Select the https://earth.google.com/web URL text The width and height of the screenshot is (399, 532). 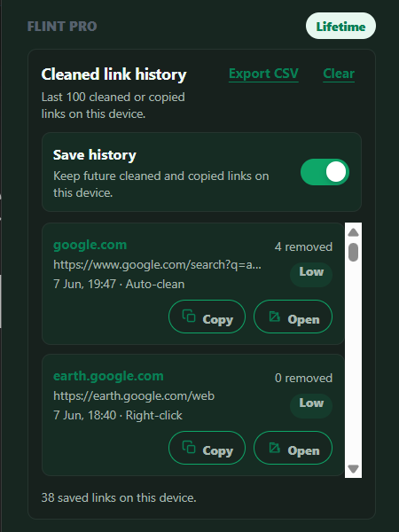click(x=134, y=396)
